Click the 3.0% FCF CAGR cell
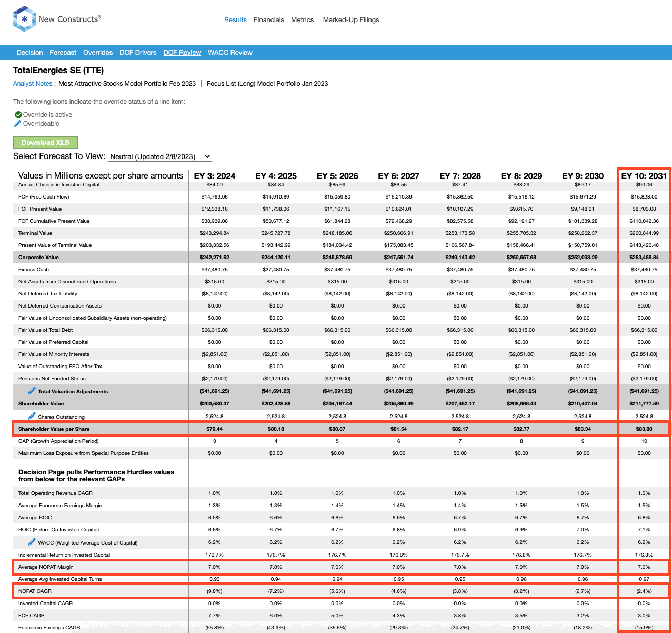 pyautogui.click(x=644, y=616)
